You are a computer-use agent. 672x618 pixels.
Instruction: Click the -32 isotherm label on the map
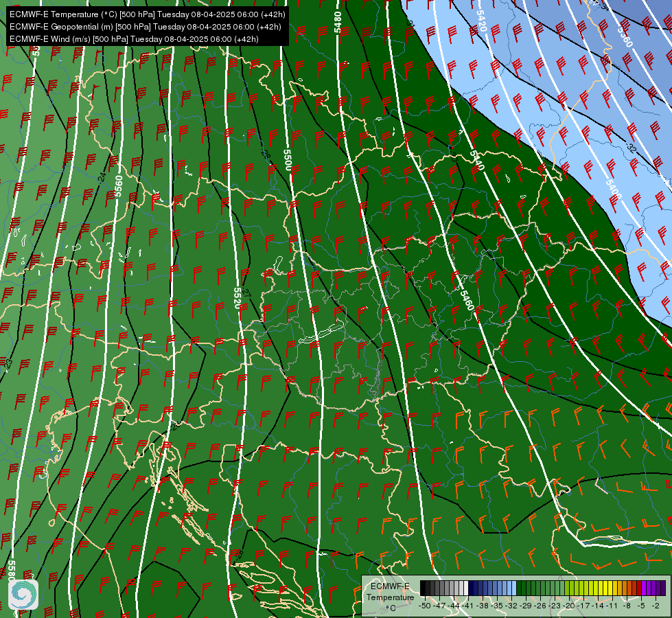point(631,147)
